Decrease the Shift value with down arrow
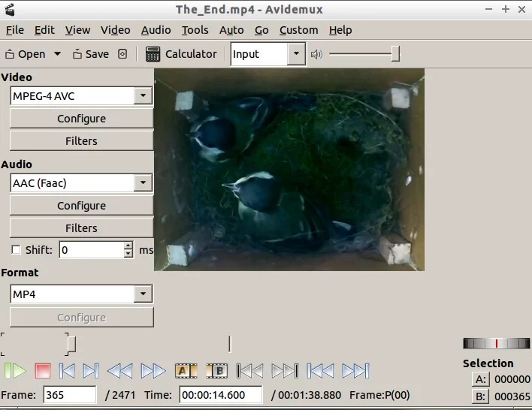 [x=128, y=254]
